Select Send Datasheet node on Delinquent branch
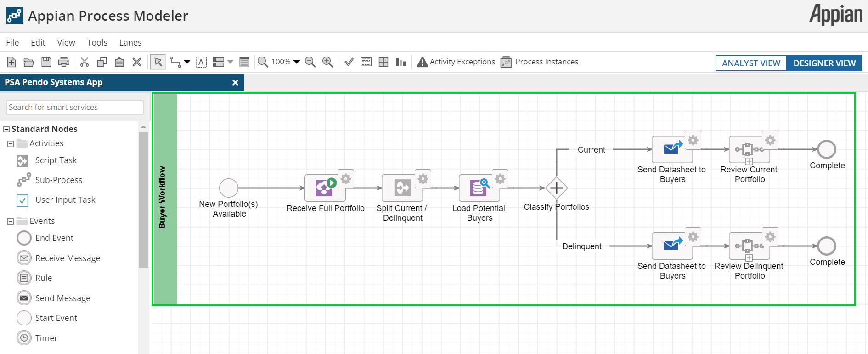This screenshot has width=868, height=354. click(672, 246)
